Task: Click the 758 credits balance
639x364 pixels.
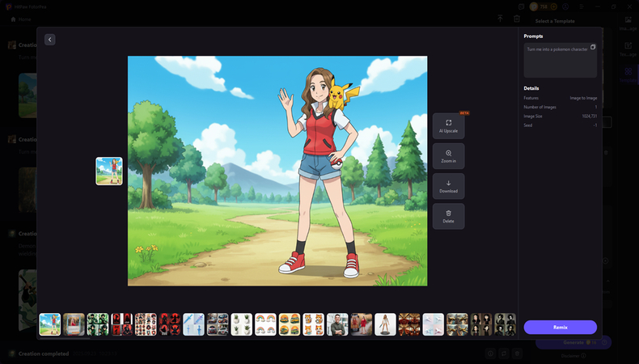Action: tap(544, 7)
